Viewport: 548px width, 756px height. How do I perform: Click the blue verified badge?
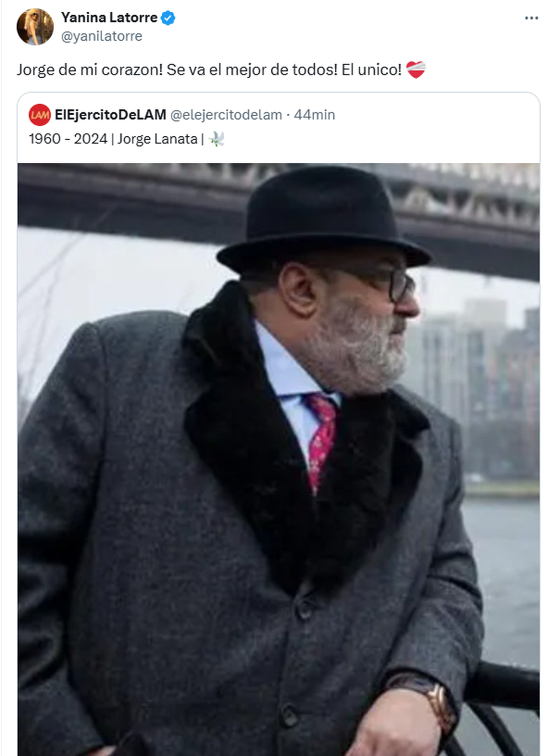[168, 18]
